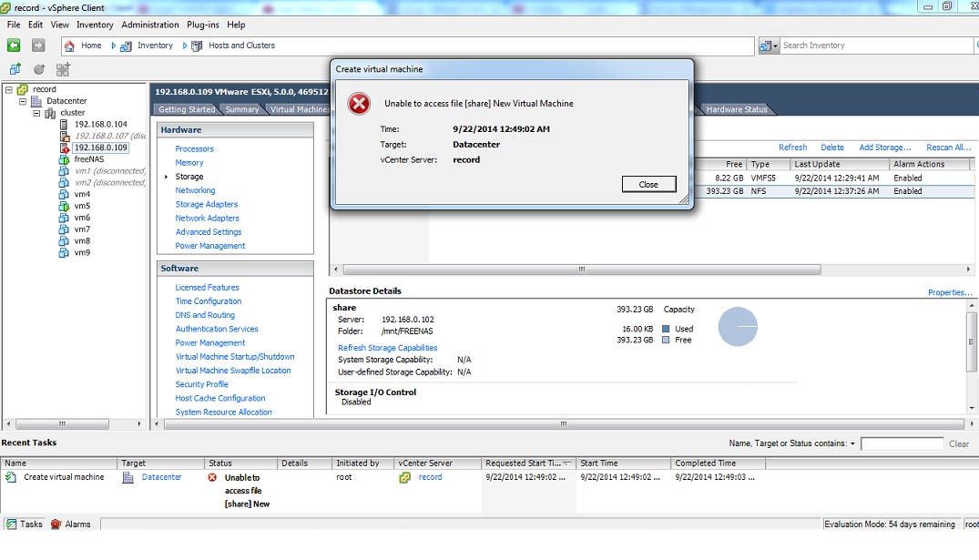Open the Plug-ins menu
Image resolution: width=979 pixels, height=560 pixels.
[203, 25]
